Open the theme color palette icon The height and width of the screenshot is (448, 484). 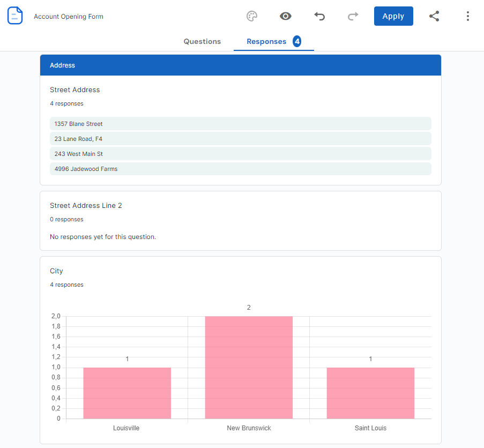tap(252, 16)
